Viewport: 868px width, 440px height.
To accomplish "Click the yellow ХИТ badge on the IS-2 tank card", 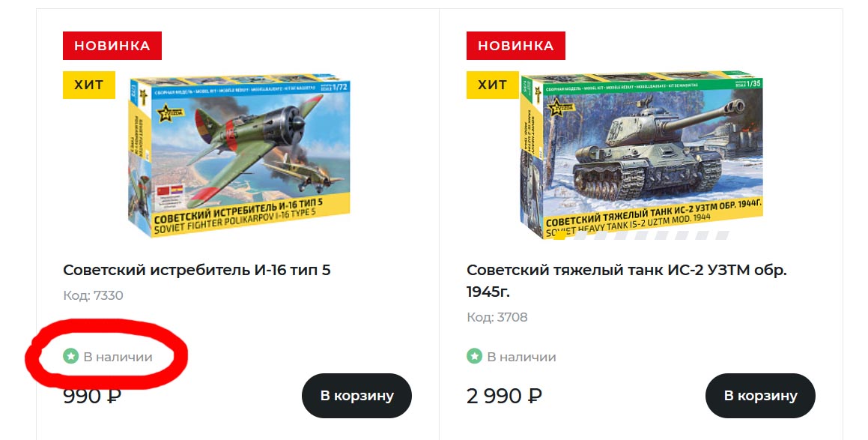I will tap(493, 85).
